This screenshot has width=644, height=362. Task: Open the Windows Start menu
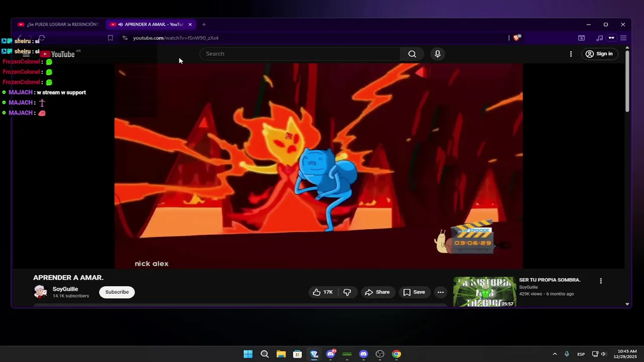(248, 354)
